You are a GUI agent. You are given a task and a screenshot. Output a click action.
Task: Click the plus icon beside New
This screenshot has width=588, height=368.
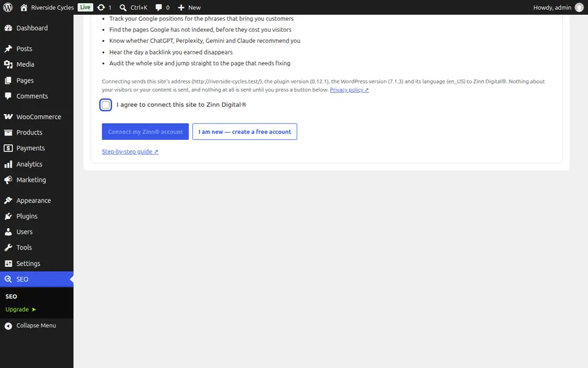[x=181, y=7]
